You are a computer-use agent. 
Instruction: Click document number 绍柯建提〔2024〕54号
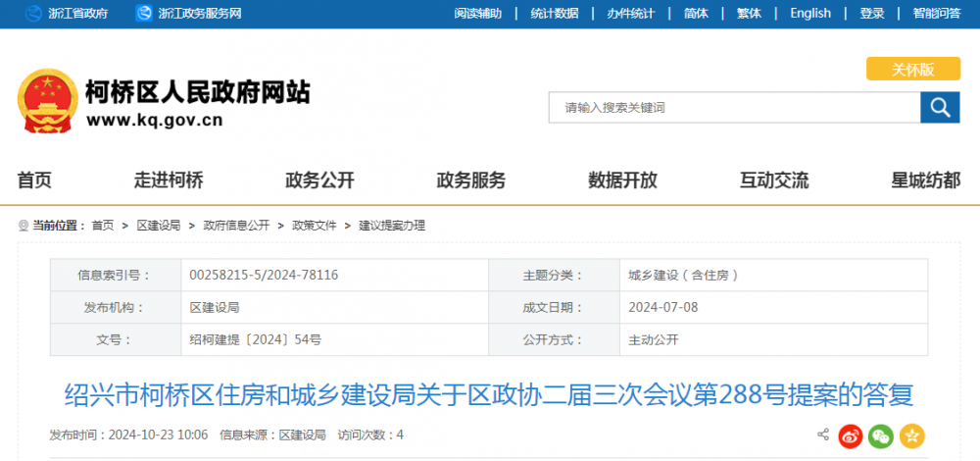256,339
